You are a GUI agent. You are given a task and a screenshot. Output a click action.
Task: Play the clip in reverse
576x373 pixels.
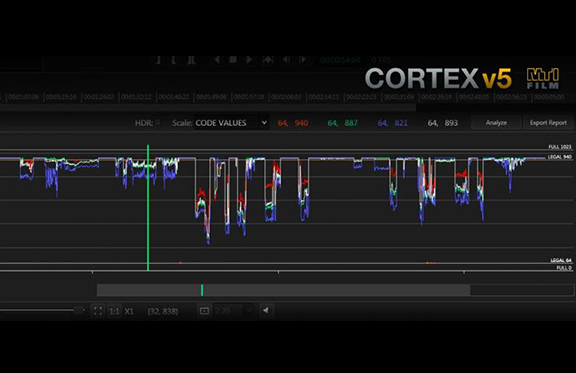click(217, 60)
